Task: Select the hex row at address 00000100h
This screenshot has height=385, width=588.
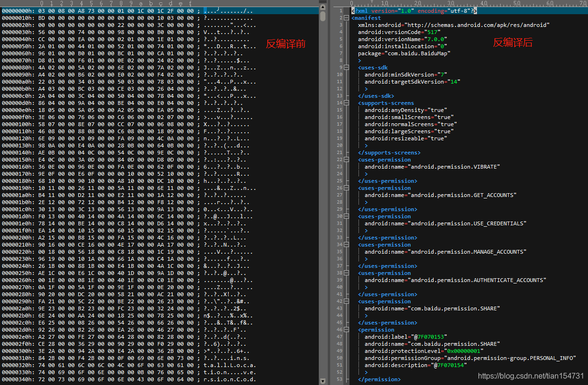Action: coord(130,124)
